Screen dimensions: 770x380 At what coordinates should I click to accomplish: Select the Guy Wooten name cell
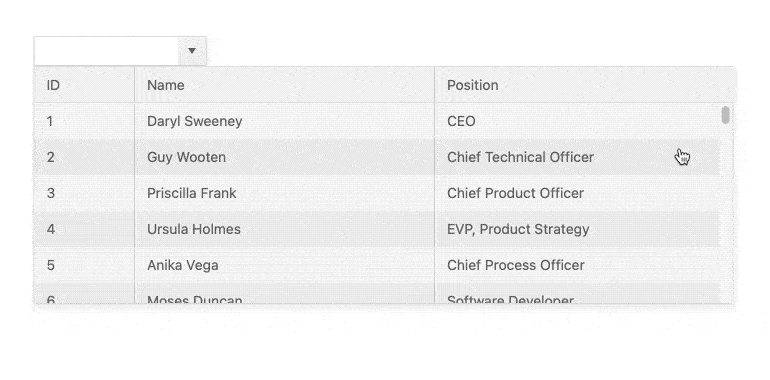pos(284,157)
